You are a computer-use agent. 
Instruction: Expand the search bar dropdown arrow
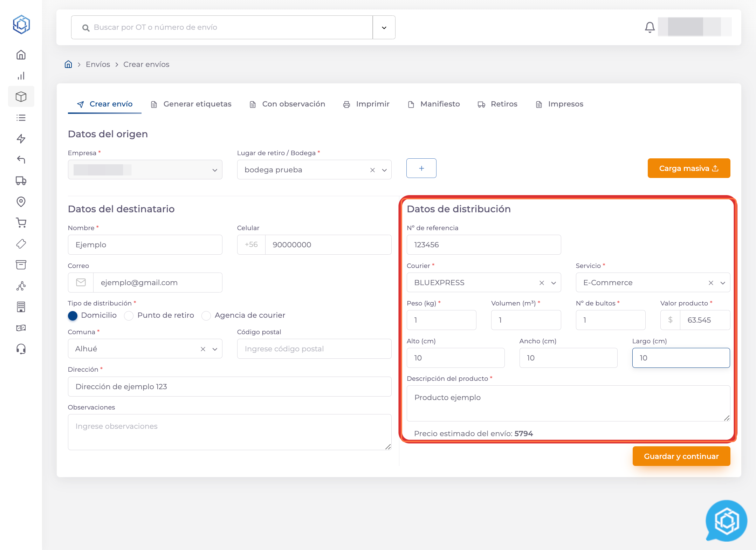pos(384,28)
